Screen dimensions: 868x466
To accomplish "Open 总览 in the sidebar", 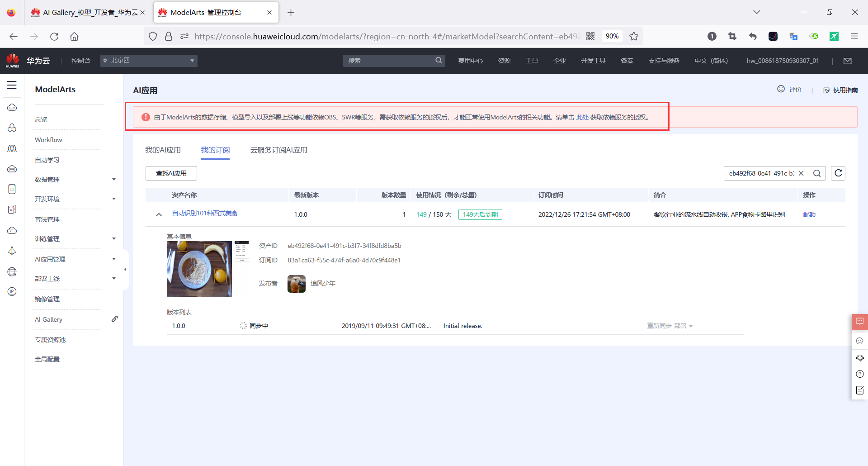I will pos(41,119).
